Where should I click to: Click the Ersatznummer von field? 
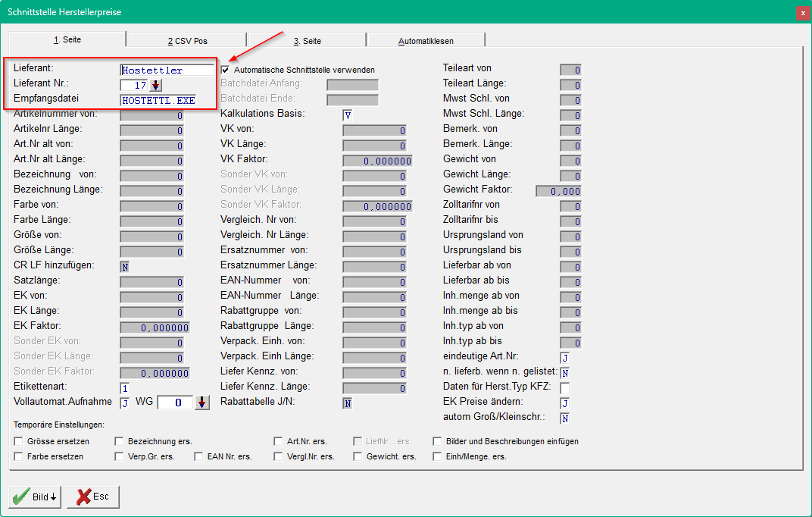(374, 252)
